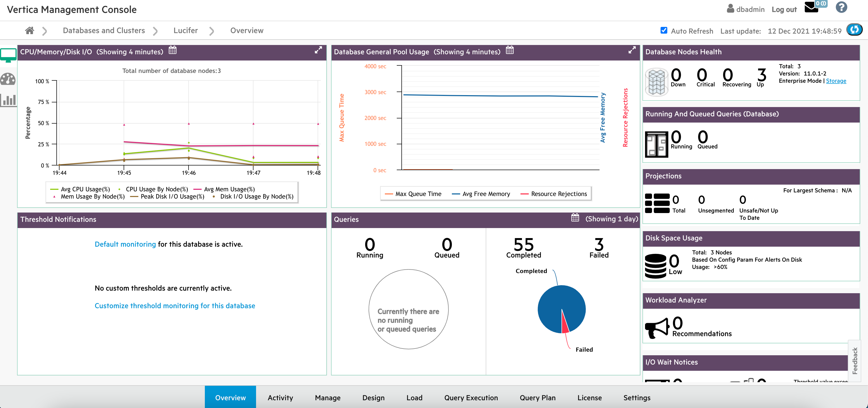The image size is (868, 408).
Task: Open calendar icon on General Pool Usage
Action: [510, 50]
